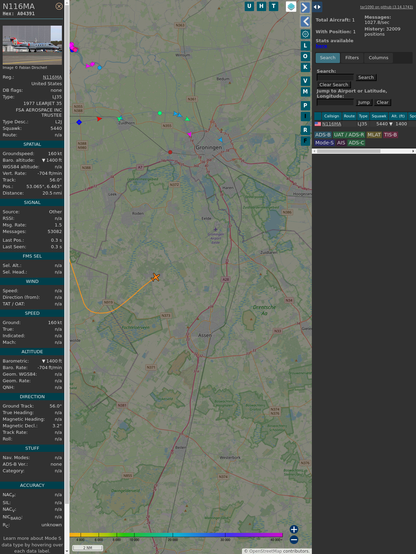Image resolution: width=416 pixels, height=554 pixels.
Task: Expand sidebar with right chevron arrow
Action: pos(305,7)
